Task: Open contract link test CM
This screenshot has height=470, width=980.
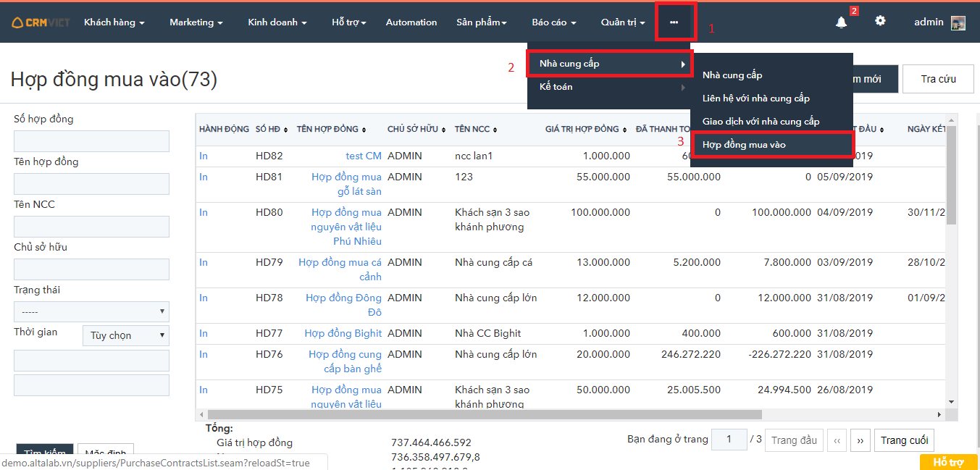Action: tap(364, 156)
